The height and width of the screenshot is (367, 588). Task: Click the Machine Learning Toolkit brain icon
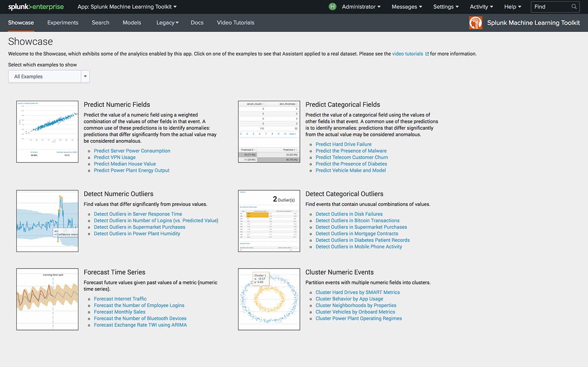pos(476,23)
